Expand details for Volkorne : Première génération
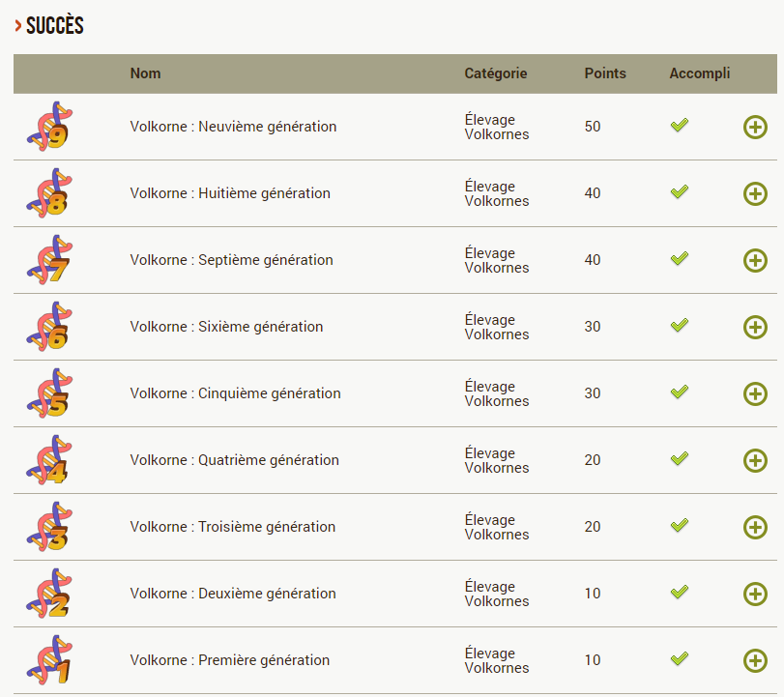Image resolution: width=784 pixels, height=697 pixels. pos(755,660)
